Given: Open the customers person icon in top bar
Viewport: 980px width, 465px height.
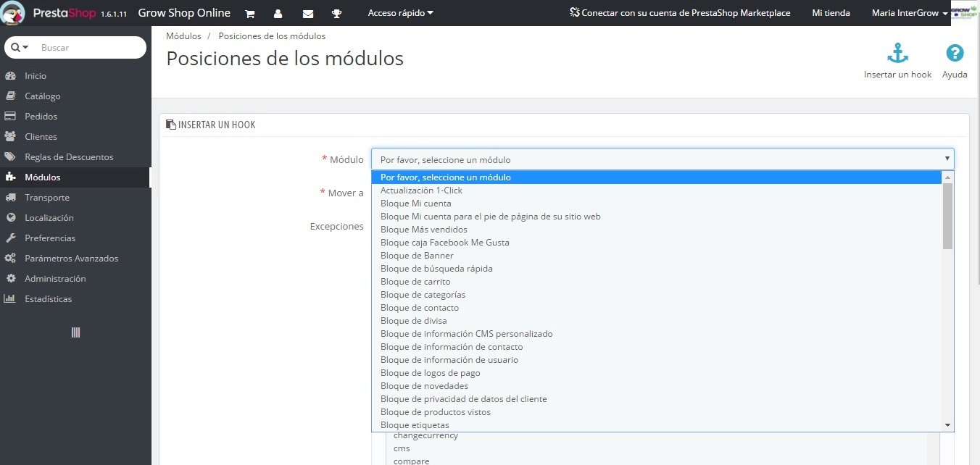Looking at the screenshot, I should point(278,14).
